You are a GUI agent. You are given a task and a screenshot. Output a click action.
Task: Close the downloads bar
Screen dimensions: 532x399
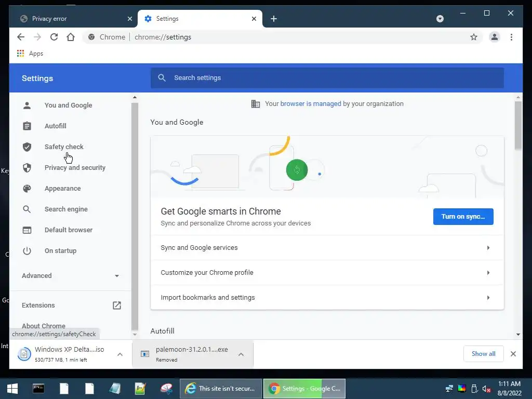(513, 354)
